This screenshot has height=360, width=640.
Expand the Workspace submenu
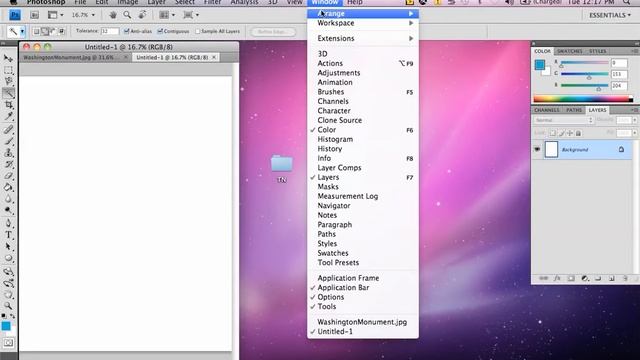[363, 23]
